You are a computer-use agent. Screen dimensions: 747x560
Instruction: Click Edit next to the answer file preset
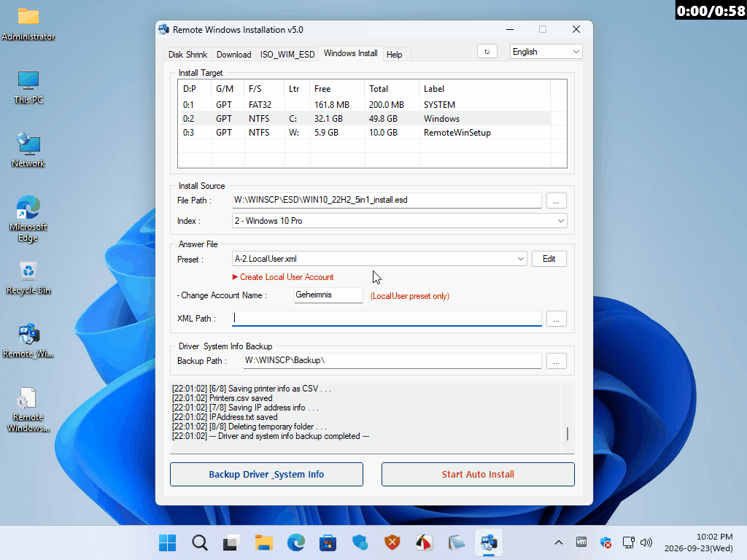coord(549,259)
